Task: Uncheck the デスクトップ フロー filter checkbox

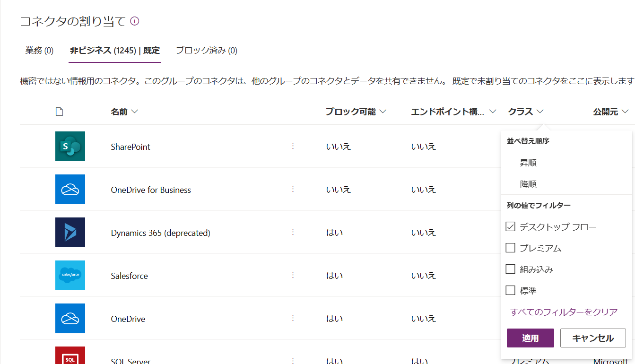Action: coord(510,226)
